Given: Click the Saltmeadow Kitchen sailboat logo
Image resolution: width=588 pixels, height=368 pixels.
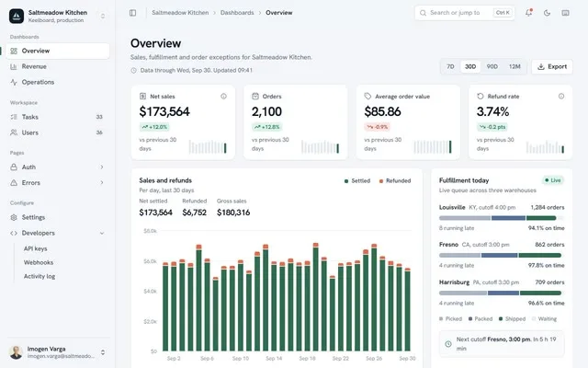Looking at the screenshot, I should [17, 17].
